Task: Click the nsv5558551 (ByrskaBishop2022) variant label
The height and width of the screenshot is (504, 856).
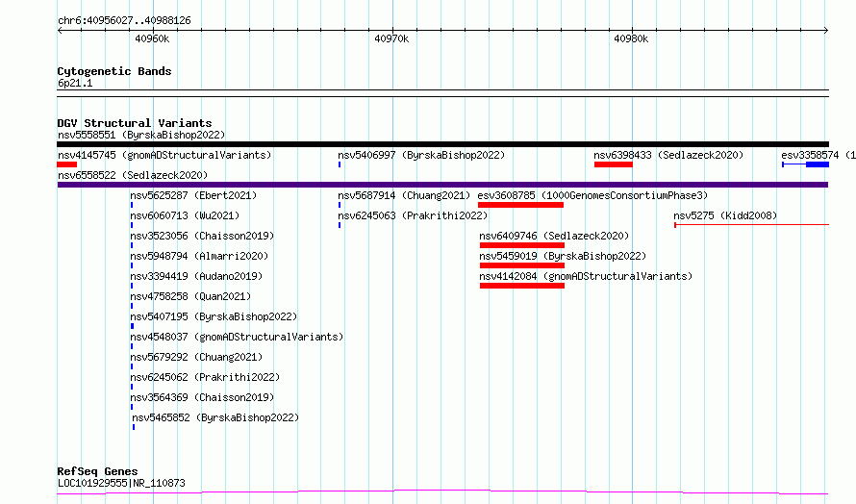Action: point(140,135)
